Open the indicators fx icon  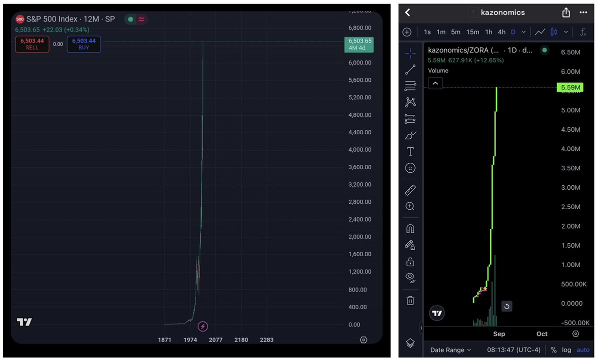point(583,32)
